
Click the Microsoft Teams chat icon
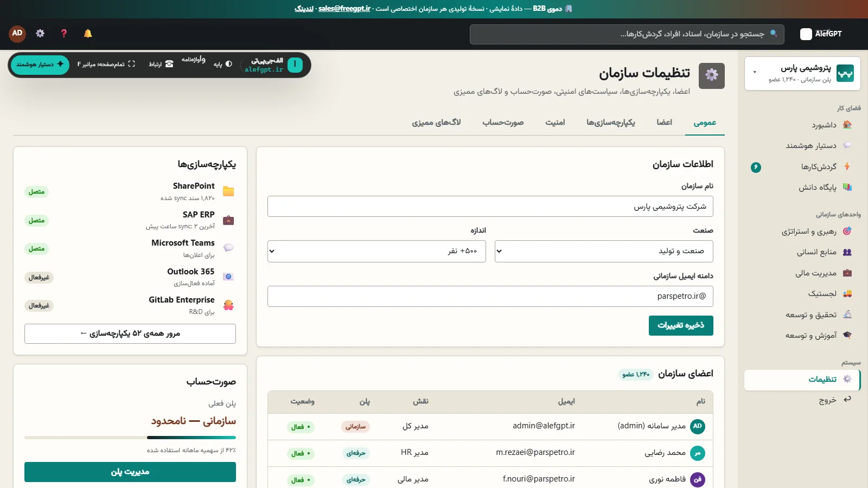228,248
